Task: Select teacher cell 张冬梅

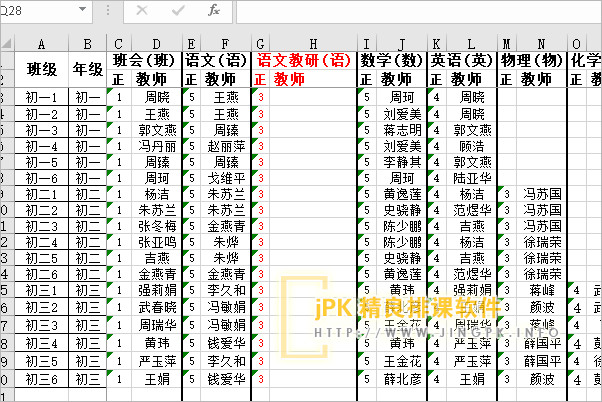Action: (x=157, y=226)
